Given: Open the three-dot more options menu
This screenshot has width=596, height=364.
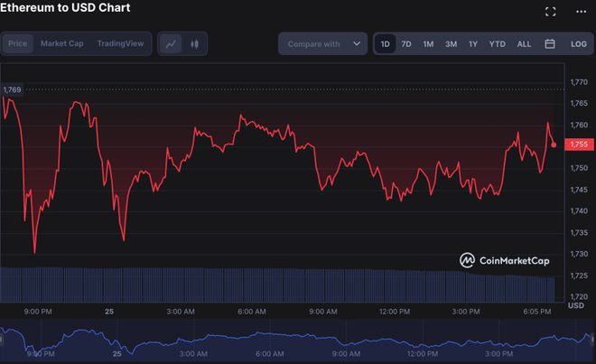Looking at the screenshot, I should (x=580, y=12).
